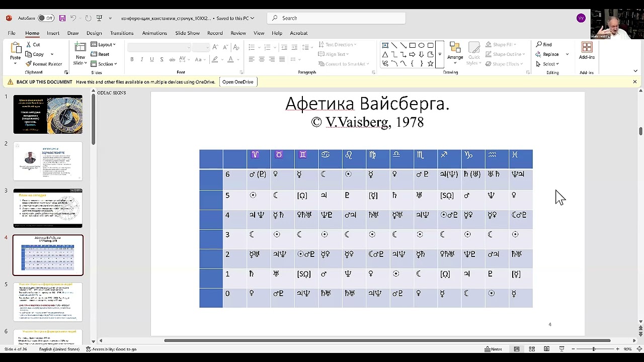Screen dimensions: 644x362
Task: Open the Layout dropdown
Action: (x=103, y=44)
